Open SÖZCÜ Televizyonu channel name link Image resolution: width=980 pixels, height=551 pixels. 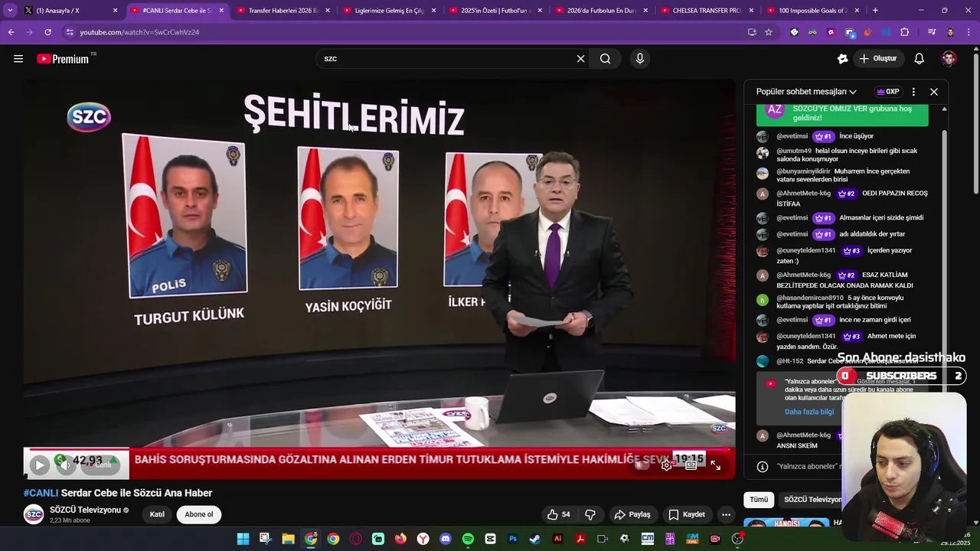coord(85,510)
